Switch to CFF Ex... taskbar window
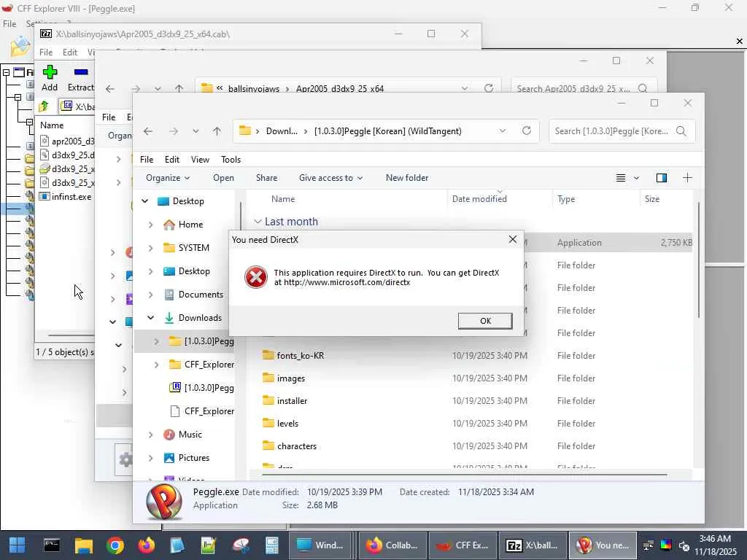Screen dimensions: 747x560 [x=462, y=545]
